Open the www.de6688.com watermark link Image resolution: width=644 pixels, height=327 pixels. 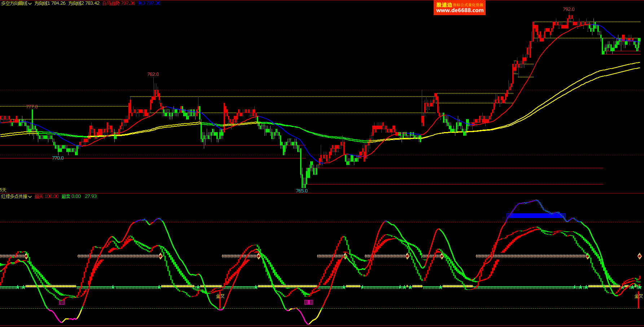point(459,10)
